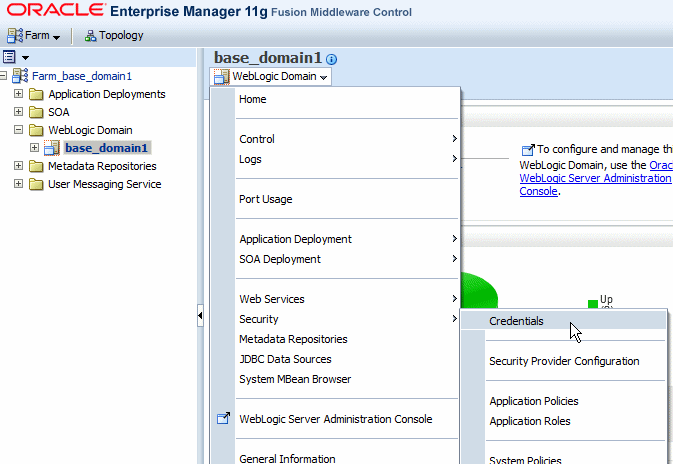Toggle the WebLogic Domain dropdown menu
Viewport: 673px width, 464px height.
[x=271, y=77]
